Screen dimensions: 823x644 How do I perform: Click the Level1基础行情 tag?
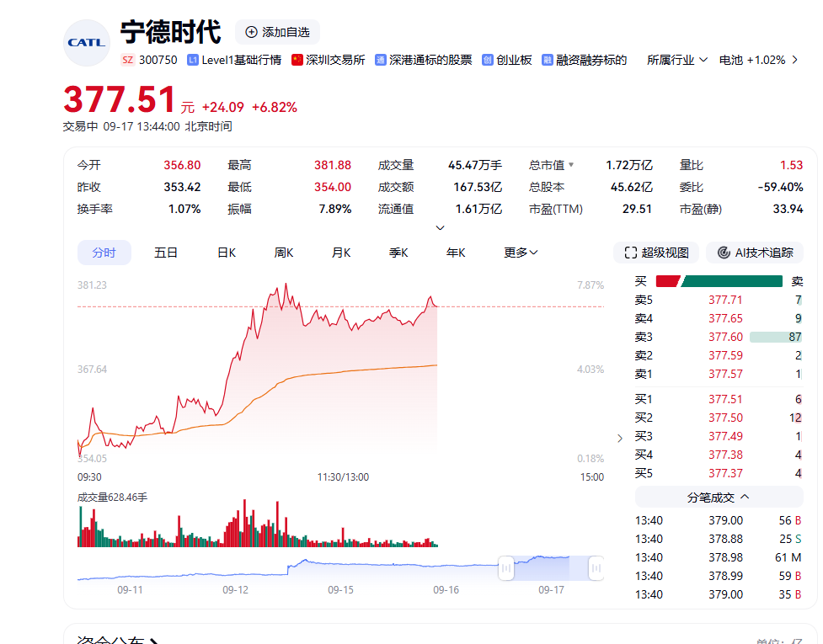tap(235, 60)
